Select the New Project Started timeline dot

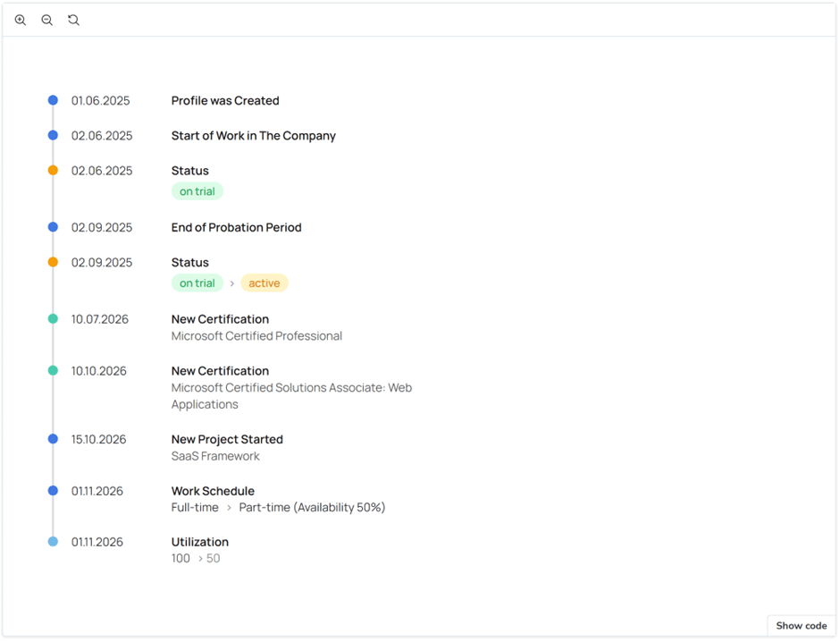click(53, 439)
